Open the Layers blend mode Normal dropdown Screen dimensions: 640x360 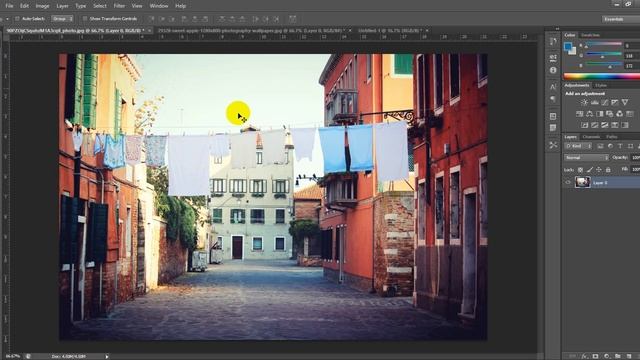(586, 158)
